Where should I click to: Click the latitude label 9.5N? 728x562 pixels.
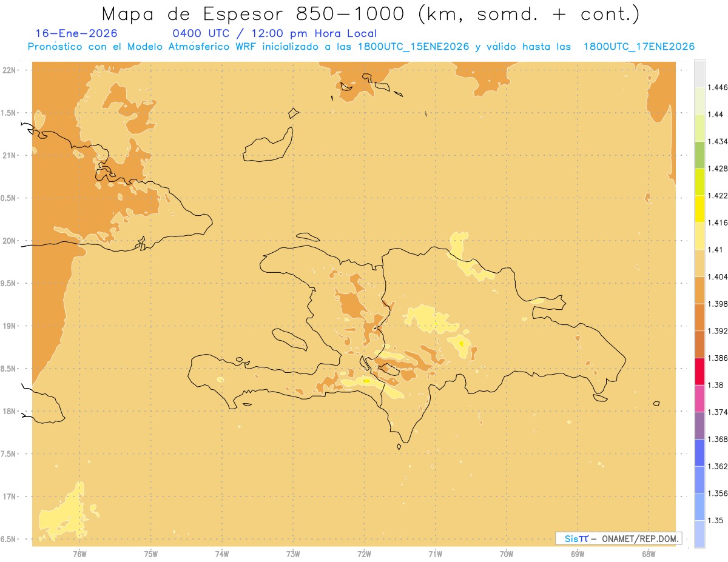click(x=9, y=283)
